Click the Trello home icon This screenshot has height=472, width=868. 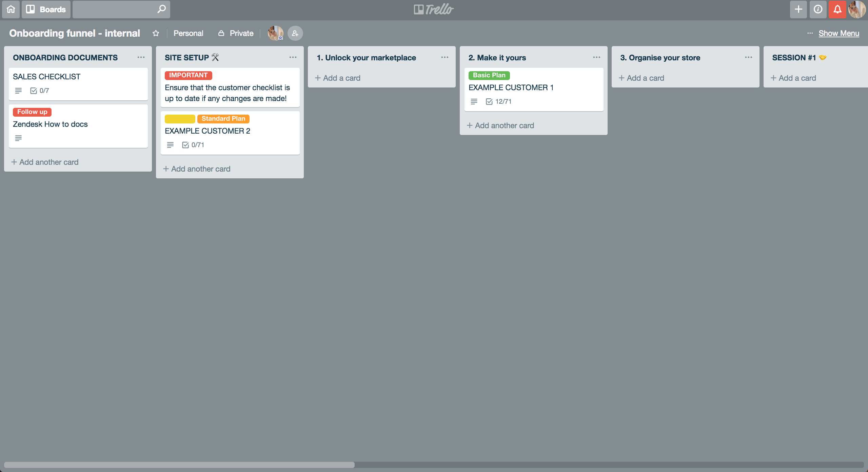[x=11, y=9]
